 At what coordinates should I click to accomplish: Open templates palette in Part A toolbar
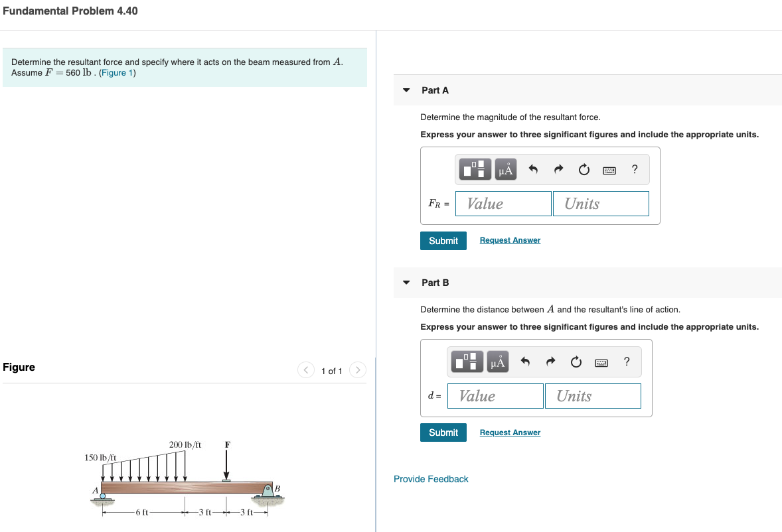(x=475, y=169)
